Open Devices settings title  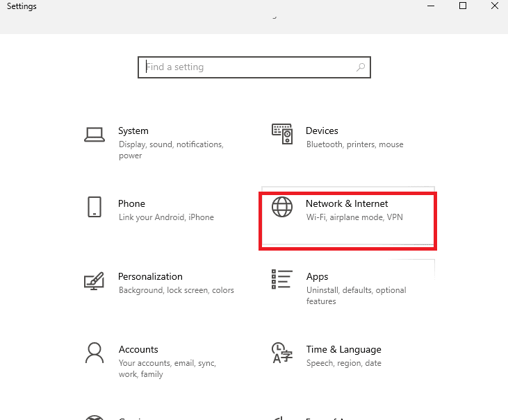[322, 131]
